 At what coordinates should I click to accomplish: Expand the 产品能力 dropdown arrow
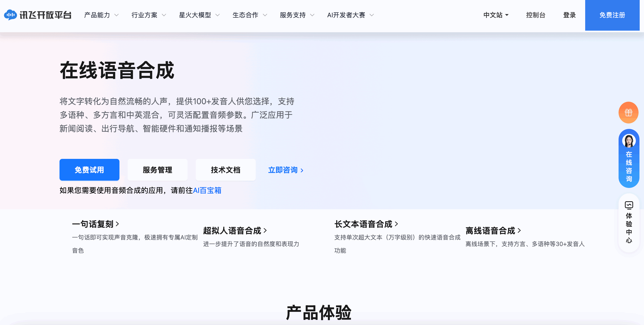[x=116, y=15]
